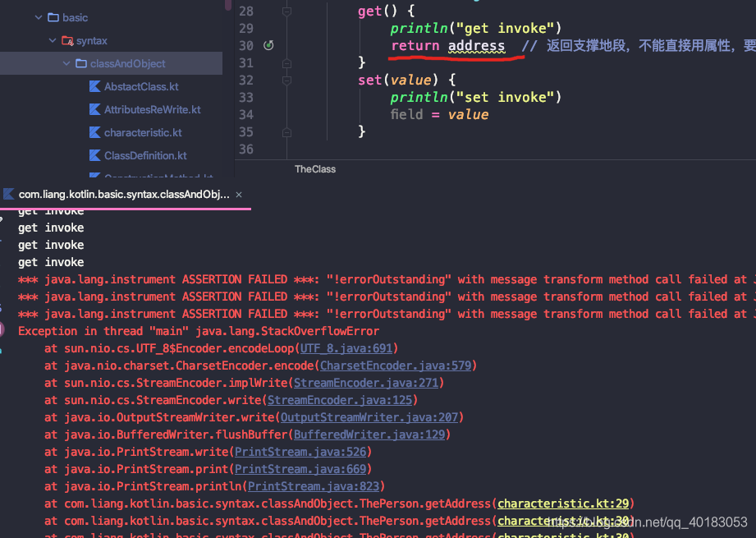Screen dimensions: 756x538
Task: Collapse the basic folder chevron
Action: point(39,18)
